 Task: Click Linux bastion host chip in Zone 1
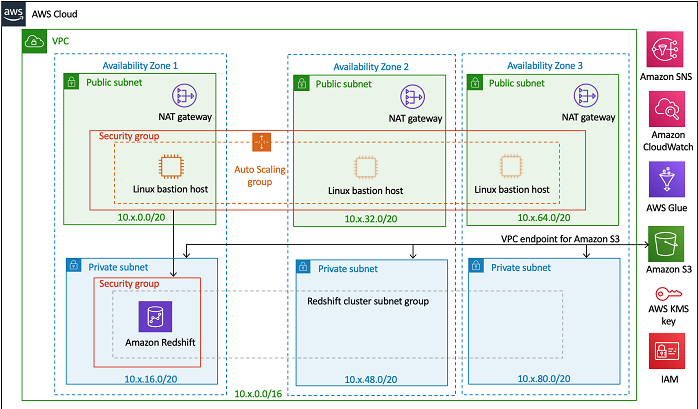[x=170, y=166]
